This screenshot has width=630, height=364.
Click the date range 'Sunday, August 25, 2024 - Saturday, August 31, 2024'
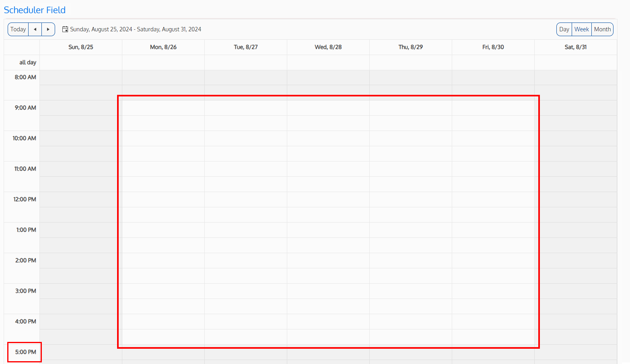pos(136,29)
